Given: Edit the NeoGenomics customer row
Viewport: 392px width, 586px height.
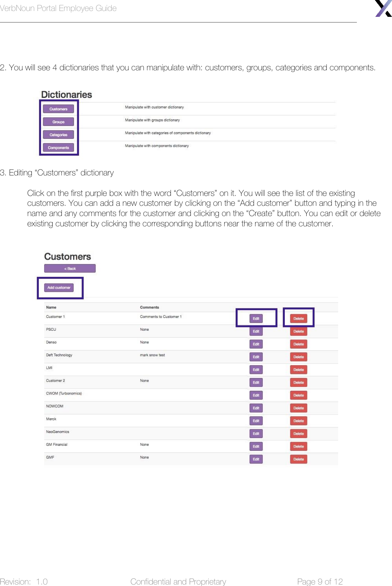Looking at the screenshot, I should 256,434.
